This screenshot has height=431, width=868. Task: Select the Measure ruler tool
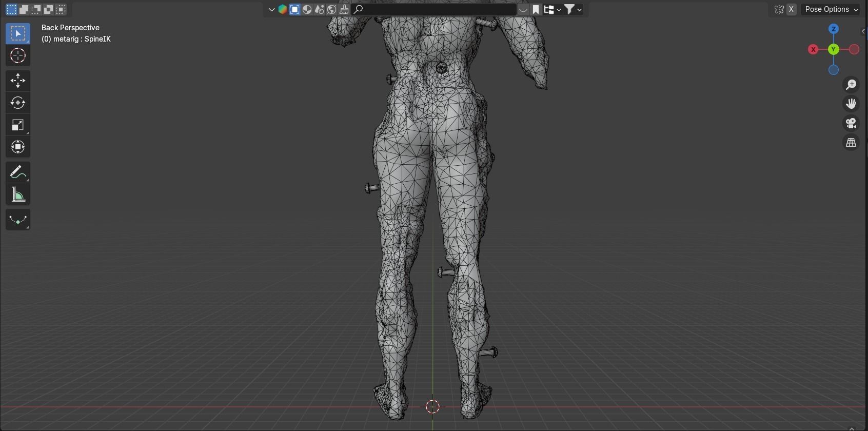18,194
